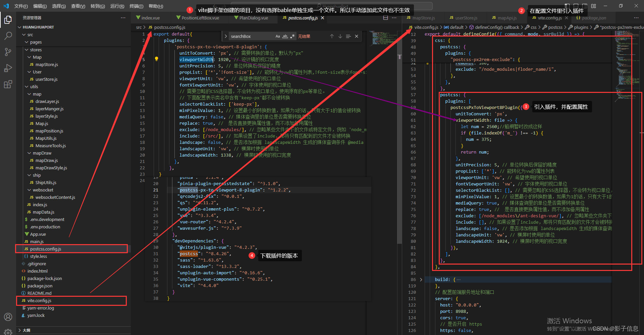Viewport: 644px width, 335px height.
Task: Click the searchBox find input field
Action: [x=252, y=36]
